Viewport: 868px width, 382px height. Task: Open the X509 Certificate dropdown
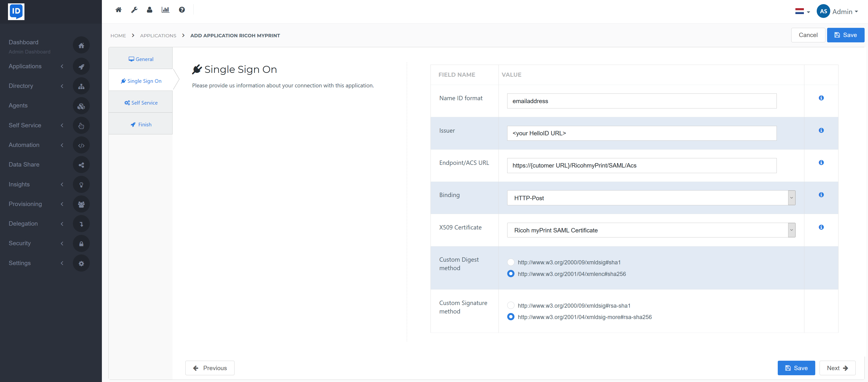pos(651,230)
